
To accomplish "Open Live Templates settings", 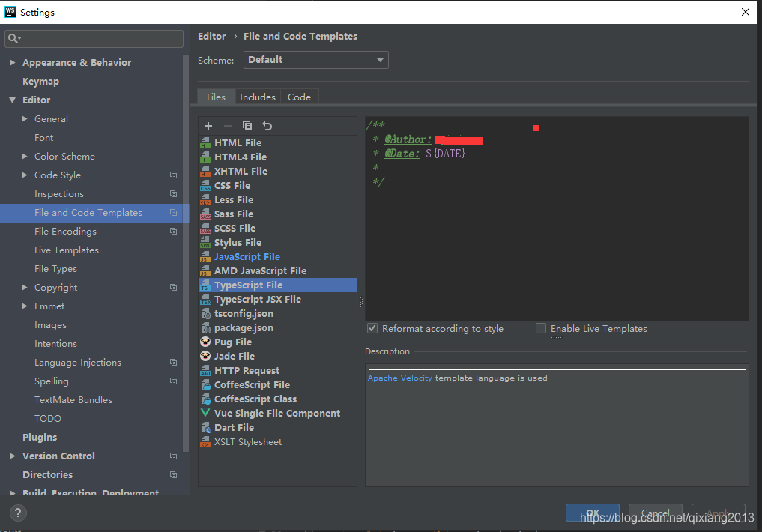I will coord(67,250).
